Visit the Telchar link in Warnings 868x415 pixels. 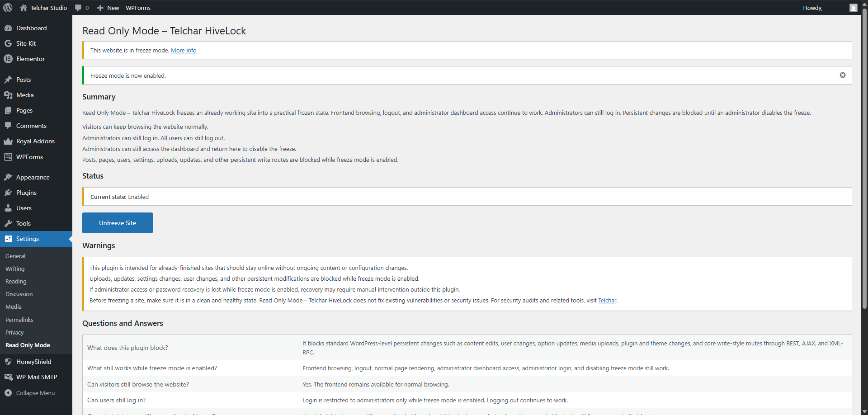(607, 300)
